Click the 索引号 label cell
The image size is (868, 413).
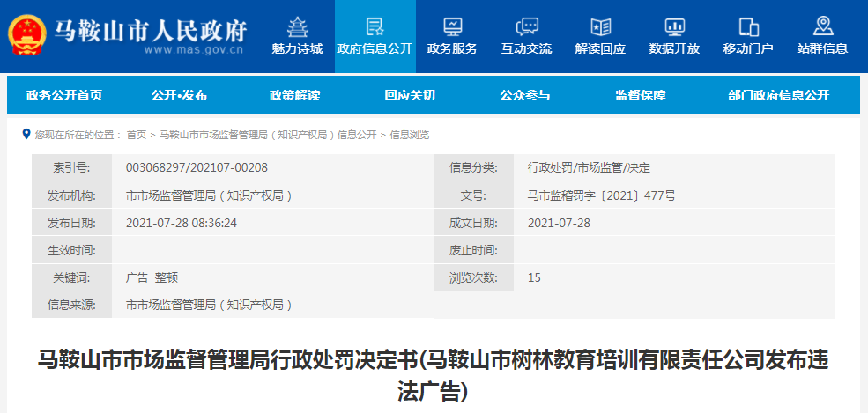(72, 167)
